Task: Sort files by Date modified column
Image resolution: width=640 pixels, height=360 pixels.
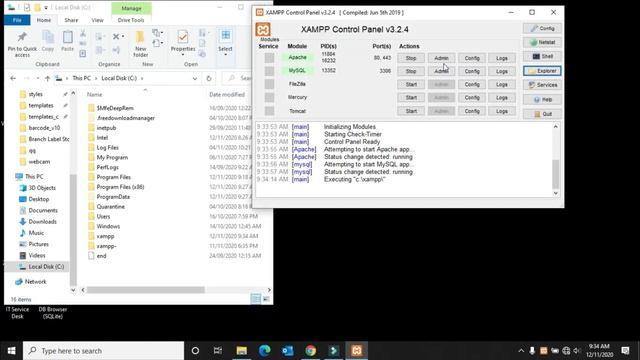Action: (x=227, y=95)
